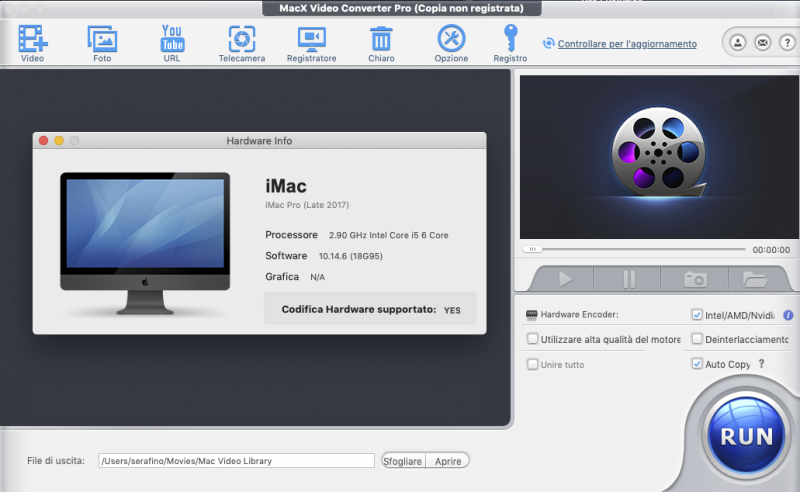Close the Hardware Info window
The image size is (800, 492).
click(43, 140)
